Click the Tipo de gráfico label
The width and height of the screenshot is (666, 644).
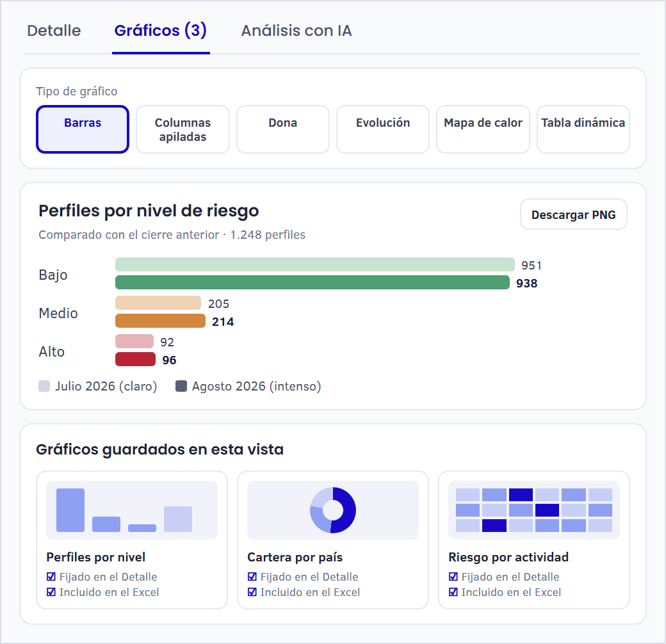pos(76,92)
